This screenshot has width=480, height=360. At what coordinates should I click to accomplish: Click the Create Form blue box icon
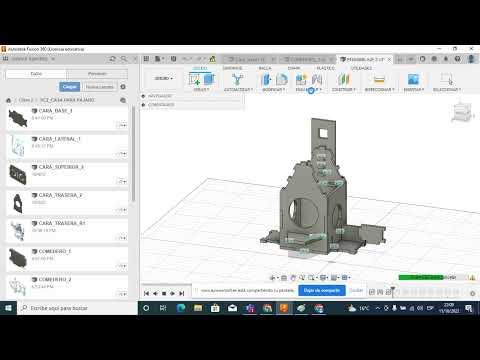pyautogui.click(x=209, y=79)
